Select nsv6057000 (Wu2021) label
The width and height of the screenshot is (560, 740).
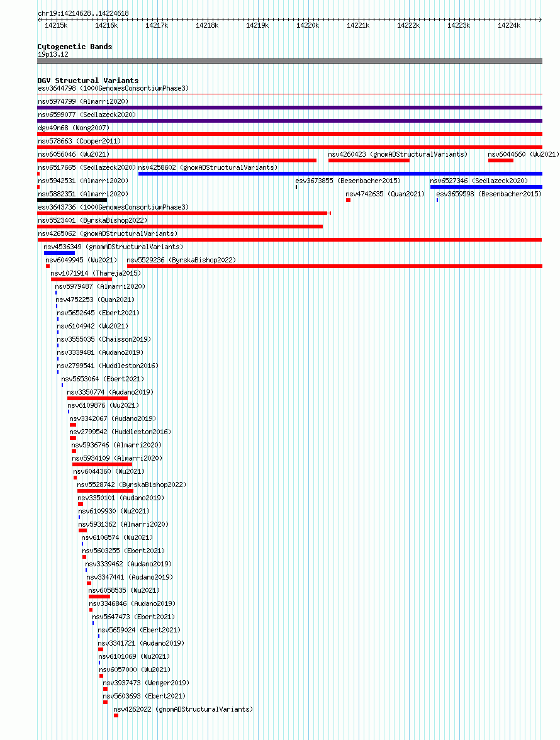[x=135, y=670]
